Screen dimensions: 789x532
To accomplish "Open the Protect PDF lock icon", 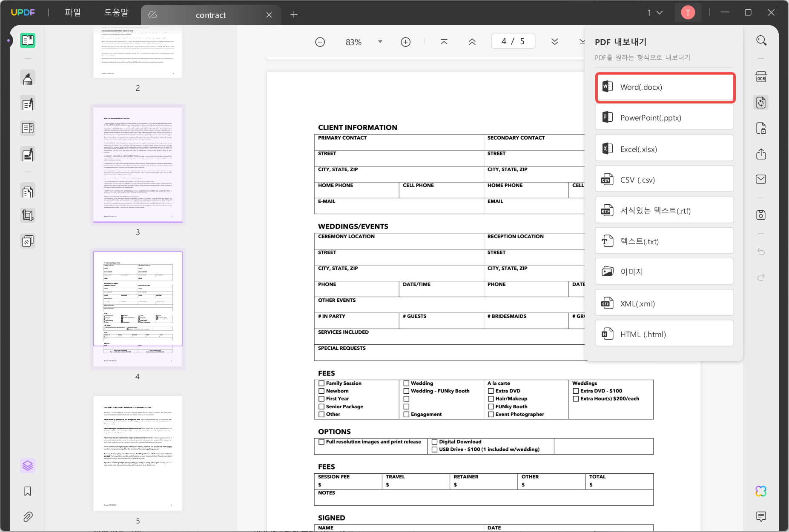I will (x=761, y=128).
